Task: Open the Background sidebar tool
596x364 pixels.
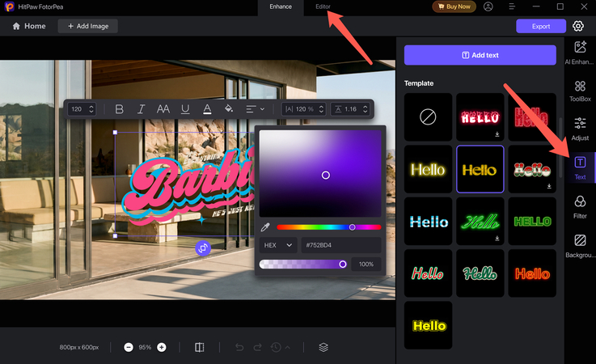Action: click(x=580, y=246)
